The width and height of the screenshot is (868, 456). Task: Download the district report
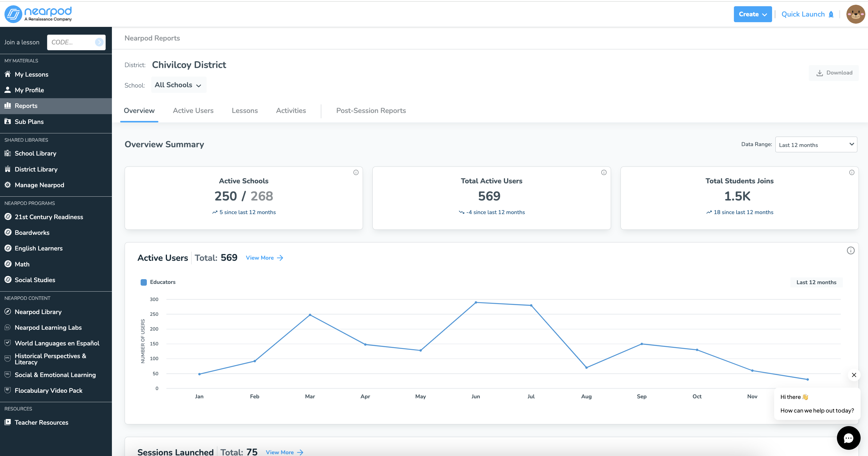pos(834,73)
